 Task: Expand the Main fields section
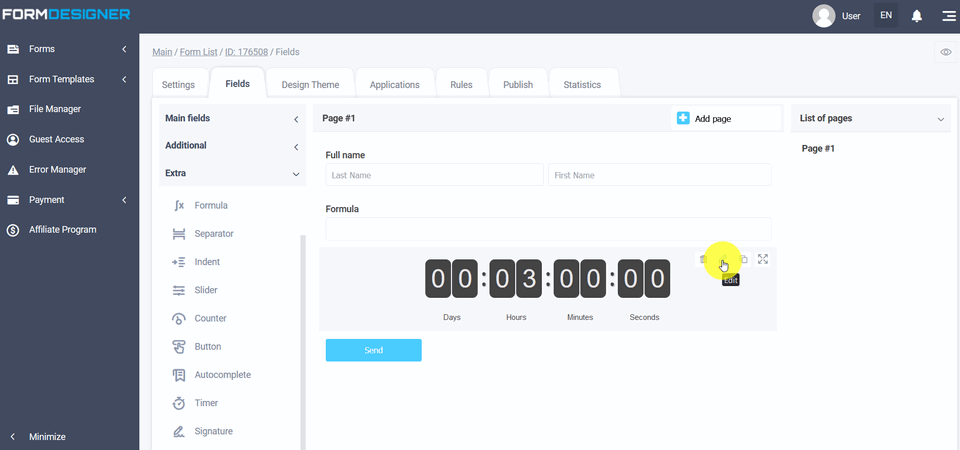(296, 119)
